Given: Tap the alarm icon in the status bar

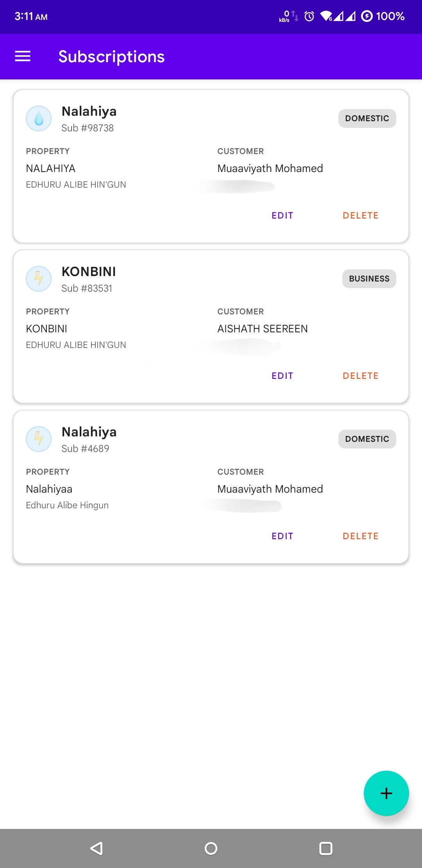Looking at the screenshot, I should tap(309, 16).
